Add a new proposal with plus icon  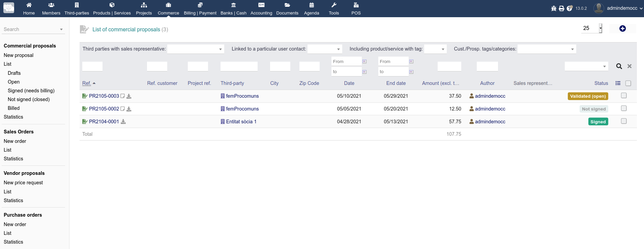[x=622, y=29]
